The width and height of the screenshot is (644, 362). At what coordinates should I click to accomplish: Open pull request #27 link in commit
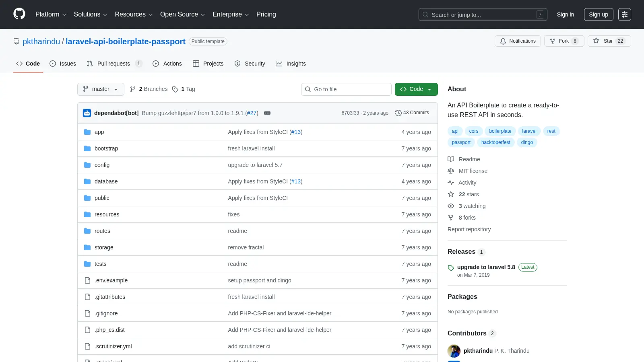point(252,113)
